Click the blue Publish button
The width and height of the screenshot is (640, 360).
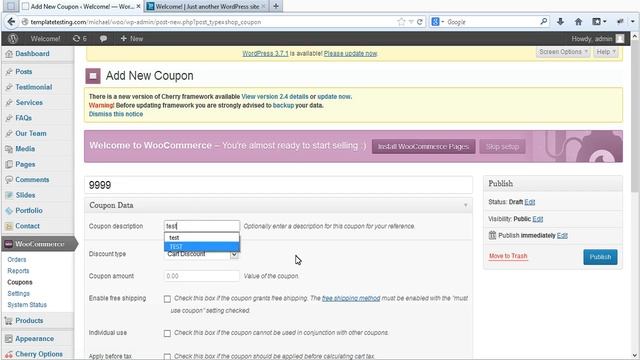tap(600, 257)
